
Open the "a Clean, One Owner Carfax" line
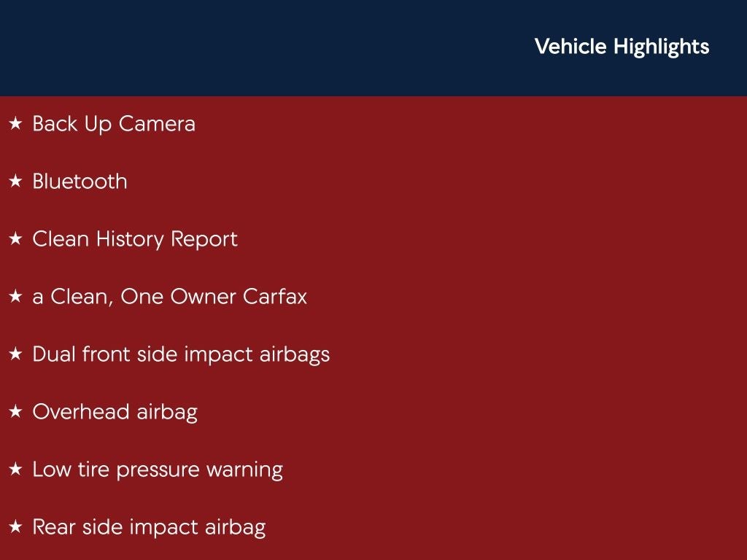tap(169, 297)
